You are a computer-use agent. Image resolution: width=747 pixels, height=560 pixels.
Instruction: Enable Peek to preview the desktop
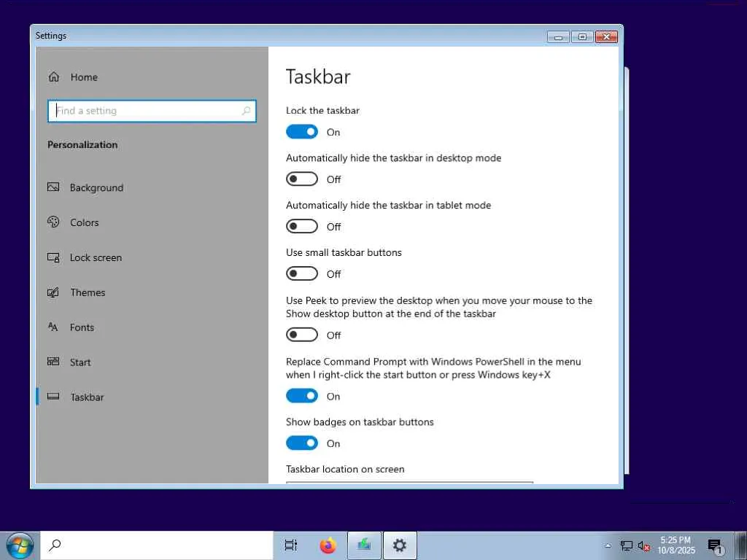coord(301,335)
